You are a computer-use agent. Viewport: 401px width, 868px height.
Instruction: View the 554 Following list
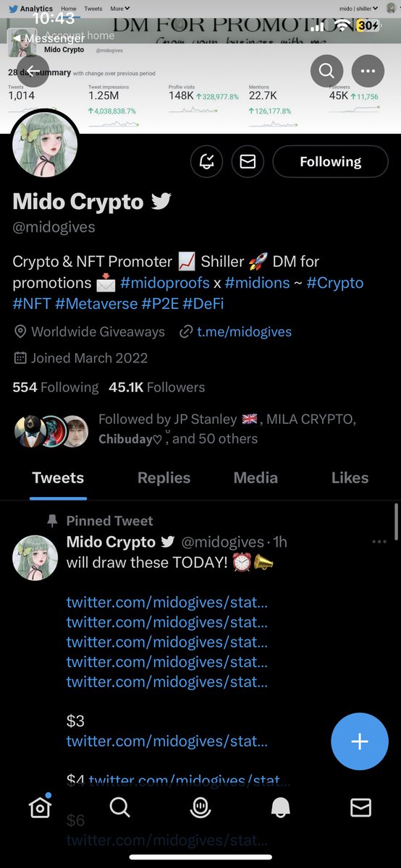coord(55,387)
